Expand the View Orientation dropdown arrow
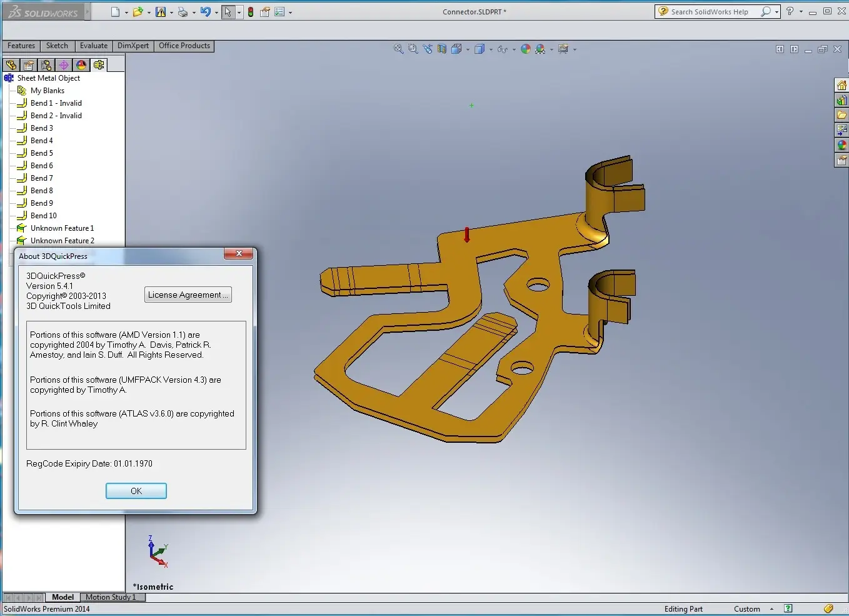849x616 pixels. (468, 49)
